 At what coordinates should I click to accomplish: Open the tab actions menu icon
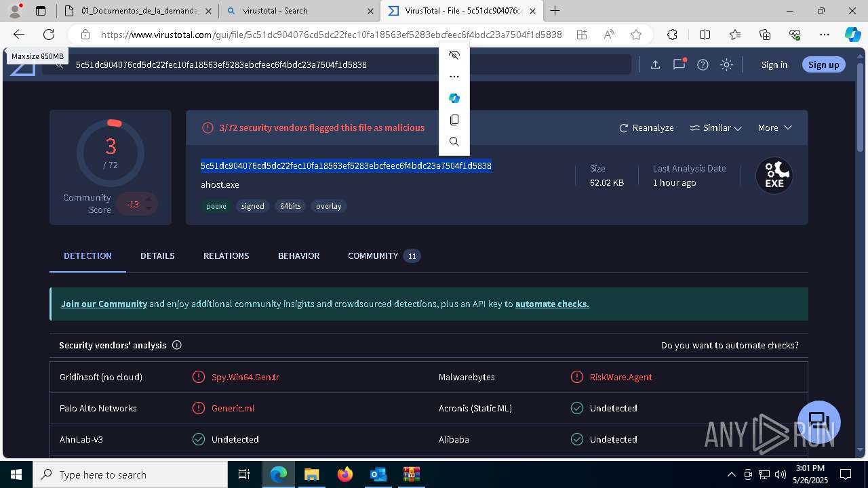41,10
